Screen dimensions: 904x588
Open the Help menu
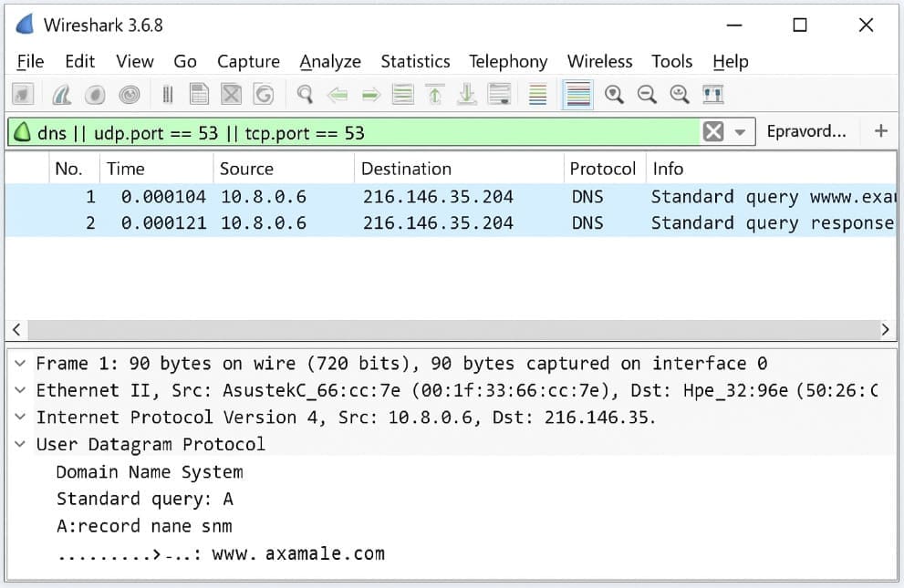coord(731,61)
